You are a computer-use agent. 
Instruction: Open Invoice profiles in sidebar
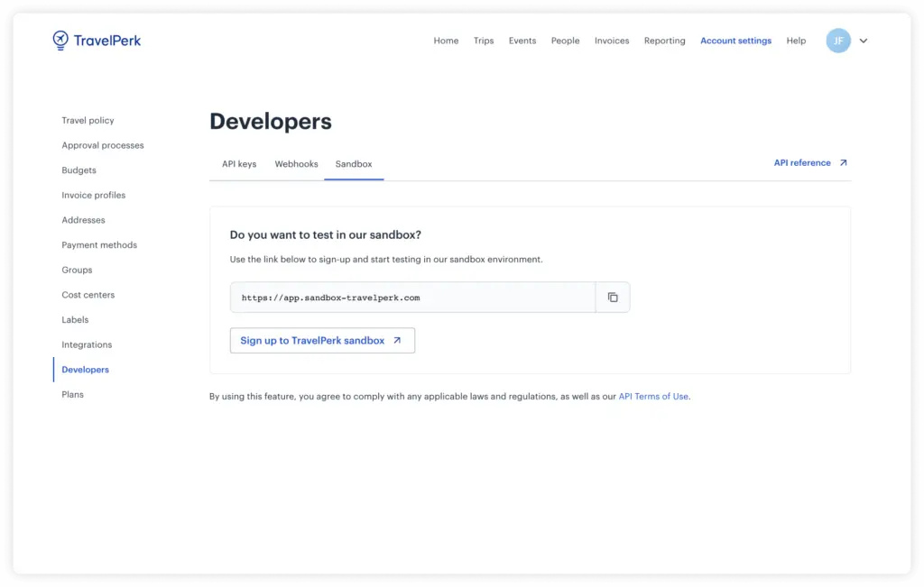coord(94,195)
